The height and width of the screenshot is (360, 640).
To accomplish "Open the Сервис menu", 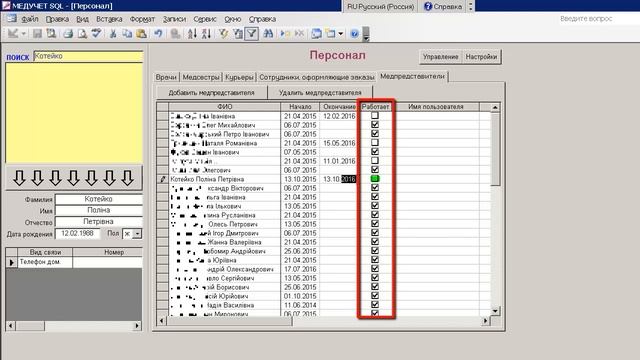I will click(x=204, y=19).
